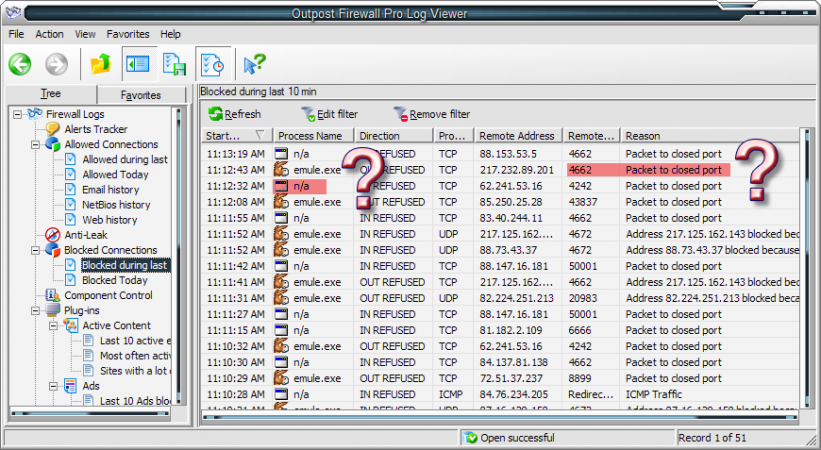The height and width of the screenshot is (450, 821).
Task: Open the Favorites menu
Action: [128, 34]
